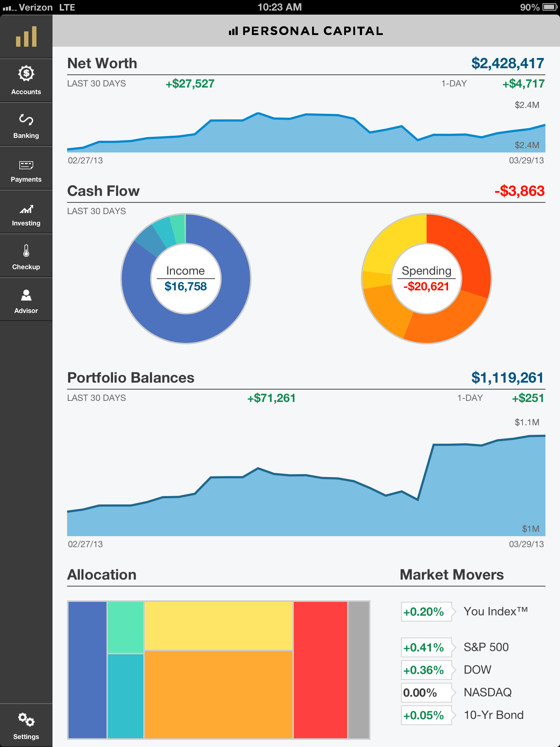Viewport: 560px width, 747px height.
Task: Open the Net Worth heading
Action: pyautogui.click(x=102, y=63)
